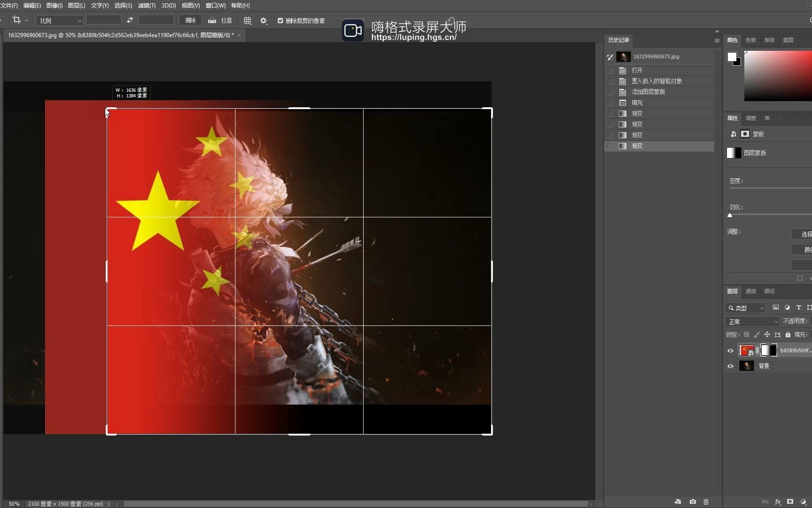Viewport: 812px width, 508px height.
Task: Collapse panels with the double-arrow expander
Action: click(717, 31)
